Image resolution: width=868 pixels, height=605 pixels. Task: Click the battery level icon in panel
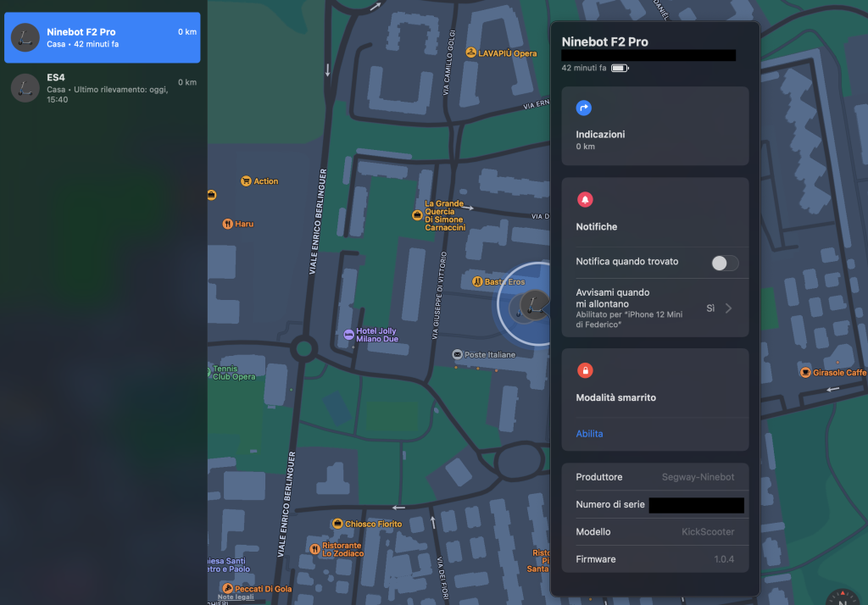pos(620,68)
